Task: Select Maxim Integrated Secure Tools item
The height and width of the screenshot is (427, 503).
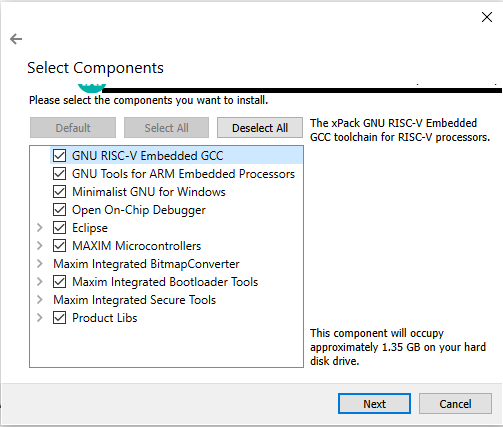Action: click(135, 300)
